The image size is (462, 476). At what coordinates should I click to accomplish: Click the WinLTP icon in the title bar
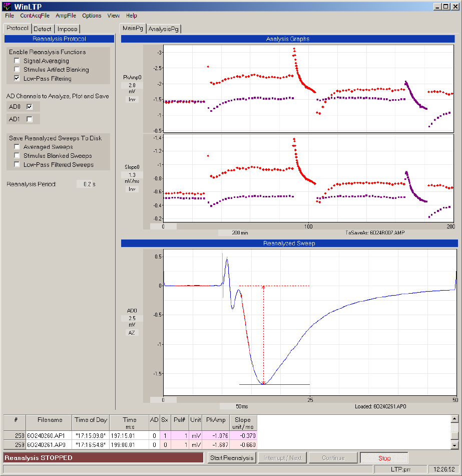(7, 6)
